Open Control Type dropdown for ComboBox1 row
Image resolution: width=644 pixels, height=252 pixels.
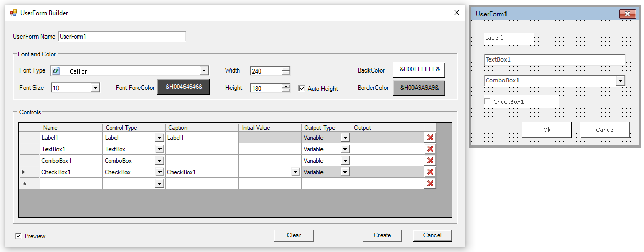pyautogui.click(x=159, y=161)
